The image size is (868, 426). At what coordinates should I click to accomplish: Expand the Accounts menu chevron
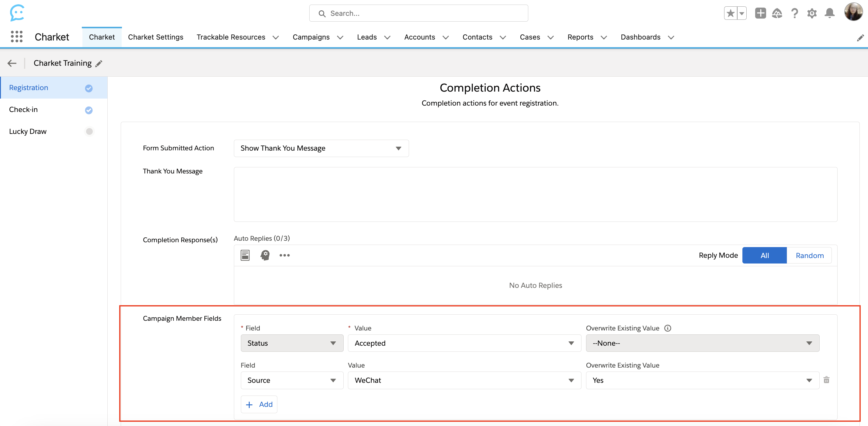click(446, 37)
